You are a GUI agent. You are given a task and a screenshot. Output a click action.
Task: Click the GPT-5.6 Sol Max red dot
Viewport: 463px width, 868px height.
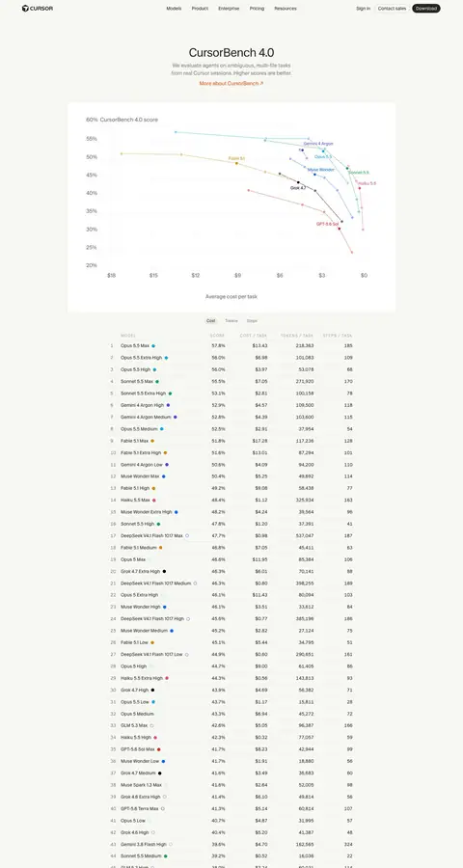158,749
